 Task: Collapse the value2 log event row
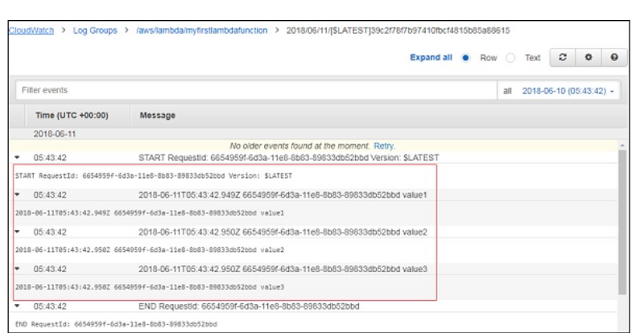click(x=18, y=232)
